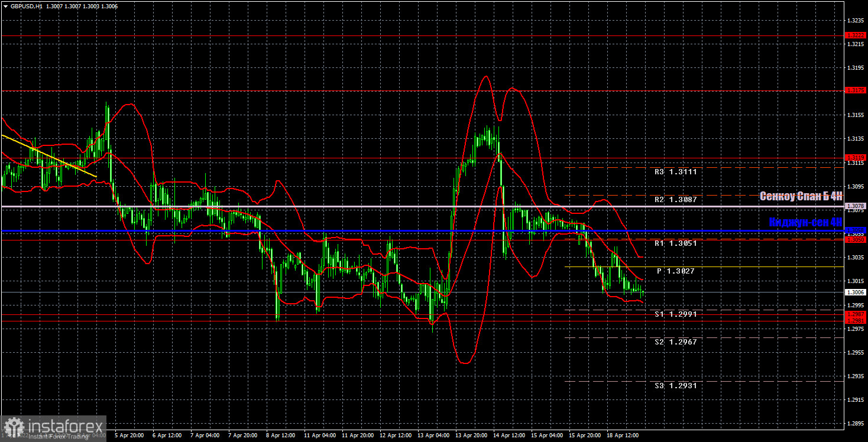The height and width of the screenshot is (442, 868).
Task: Select the P 1.3027 pivot label
Action: 676,271
